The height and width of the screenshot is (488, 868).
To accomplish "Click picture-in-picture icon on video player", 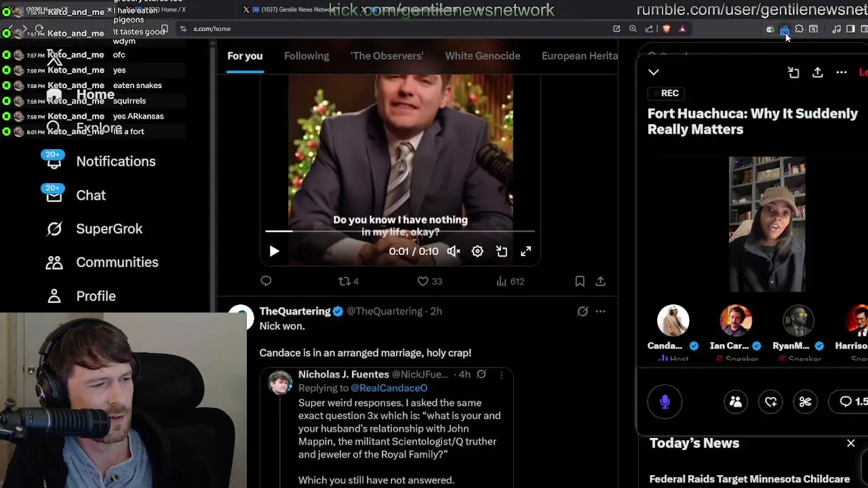I will 502,251.
